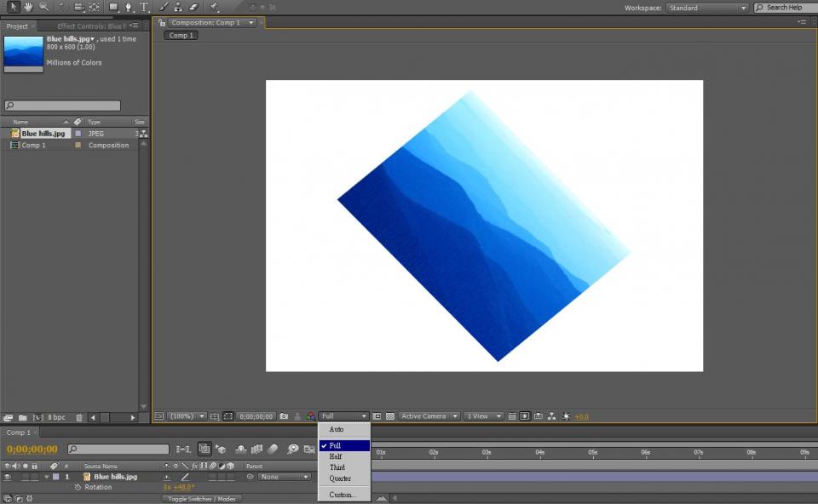Collapse the Blue hills.jpg layer properties
The height and width of the screenshot is (504, 818).
point(47,477)
